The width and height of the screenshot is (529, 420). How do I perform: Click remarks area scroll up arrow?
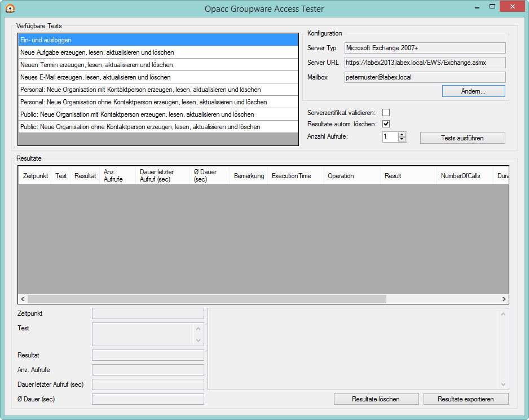504,314
